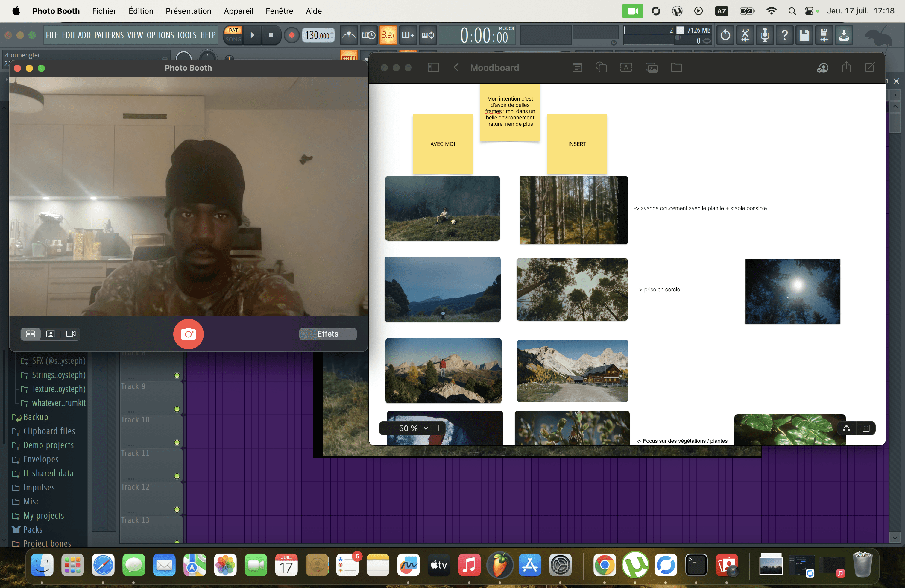Open the Appareil menu
This screenshot has height=588, width=905.
[239, 11]
